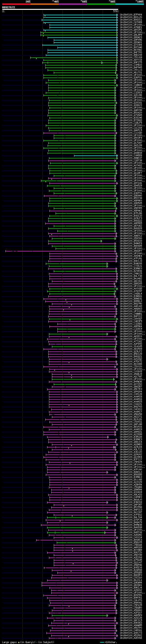The image size is (146, 644).
Task: Select label UniRef100_C0HER9
Action: click(131, 156)
